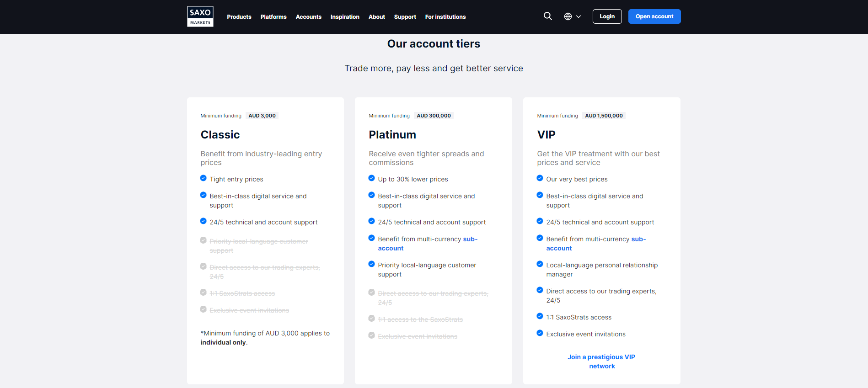Open the Accounts menu
Screen dimensions: 868x388
point(309,17)
